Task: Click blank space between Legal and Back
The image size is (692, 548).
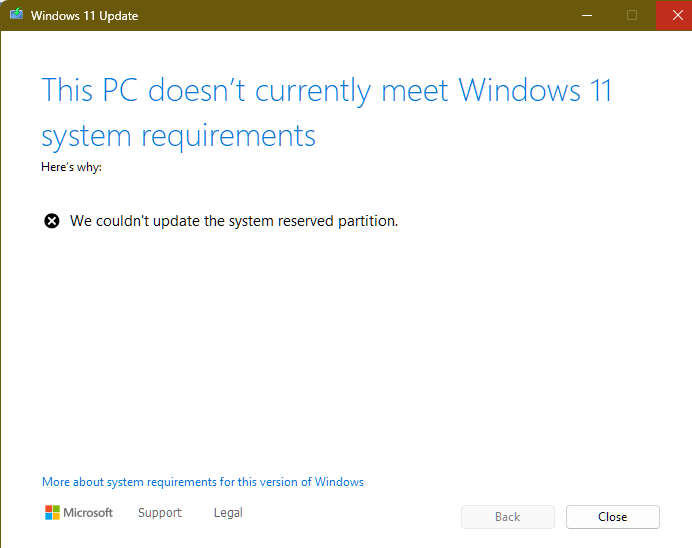Action: pyautogui.click(x=353, y=516)
